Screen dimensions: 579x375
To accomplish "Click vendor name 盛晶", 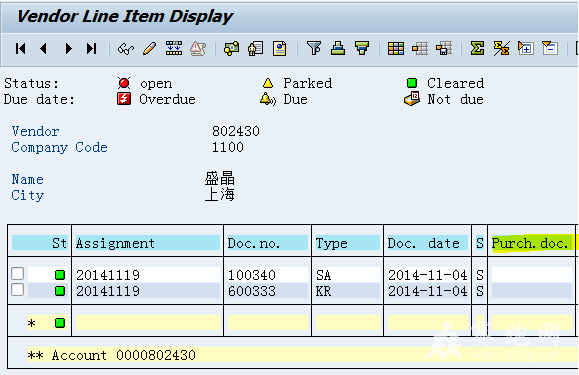I will click(x=220, y=178).
